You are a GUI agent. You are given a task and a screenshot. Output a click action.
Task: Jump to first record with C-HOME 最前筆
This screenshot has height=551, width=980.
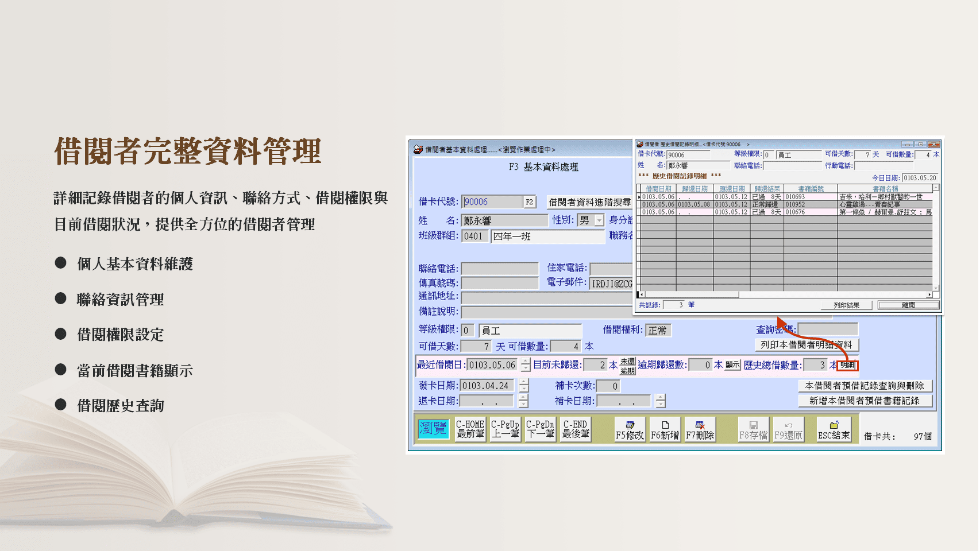click(470, 429)
